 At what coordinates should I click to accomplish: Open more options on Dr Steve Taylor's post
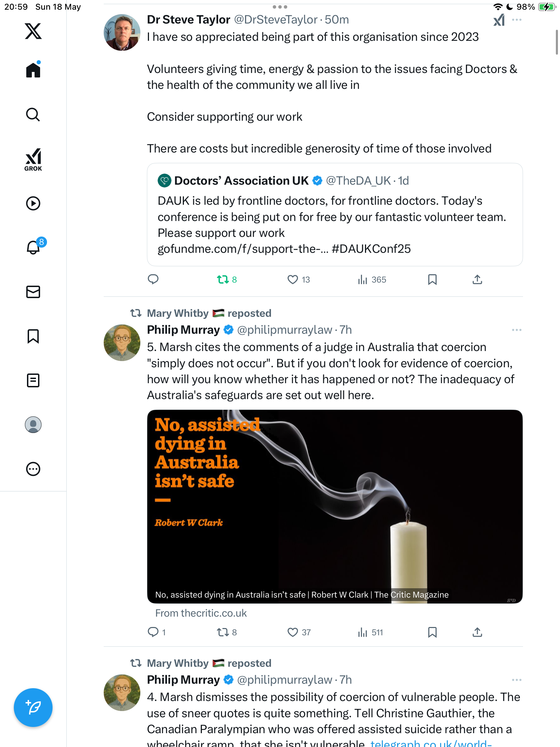516,20
